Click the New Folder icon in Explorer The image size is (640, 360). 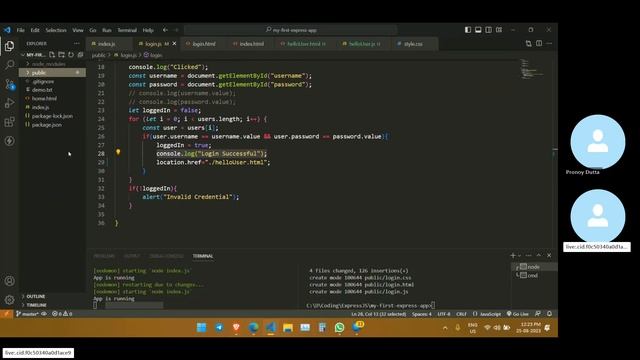point(61,54)
